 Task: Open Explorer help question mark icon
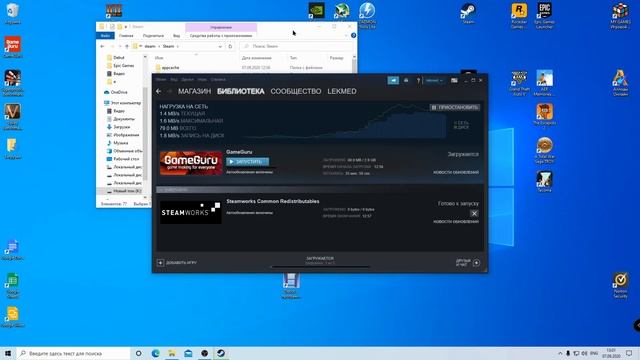tap(353, 36)
